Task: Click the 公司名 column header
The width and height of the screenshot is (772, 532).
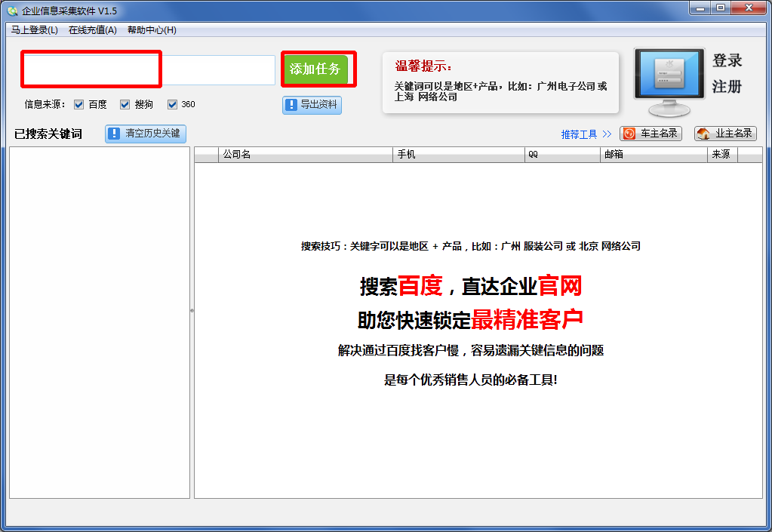Action: point(306,155)
